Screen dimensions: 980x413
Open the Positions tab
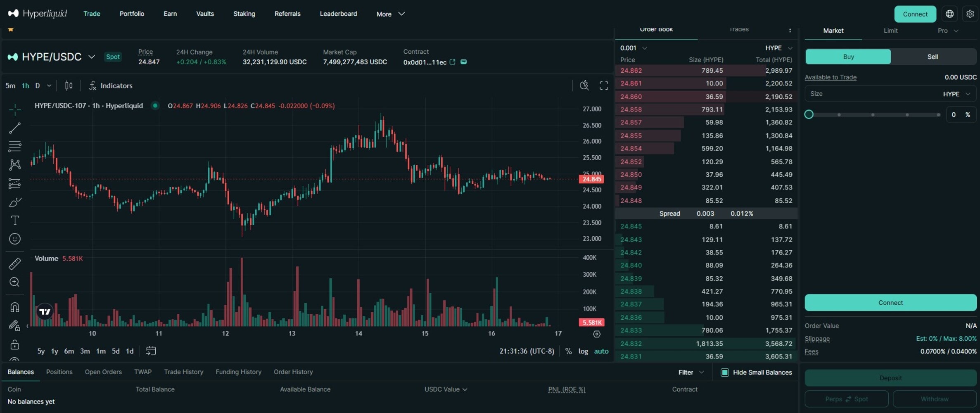coord(59,372)
